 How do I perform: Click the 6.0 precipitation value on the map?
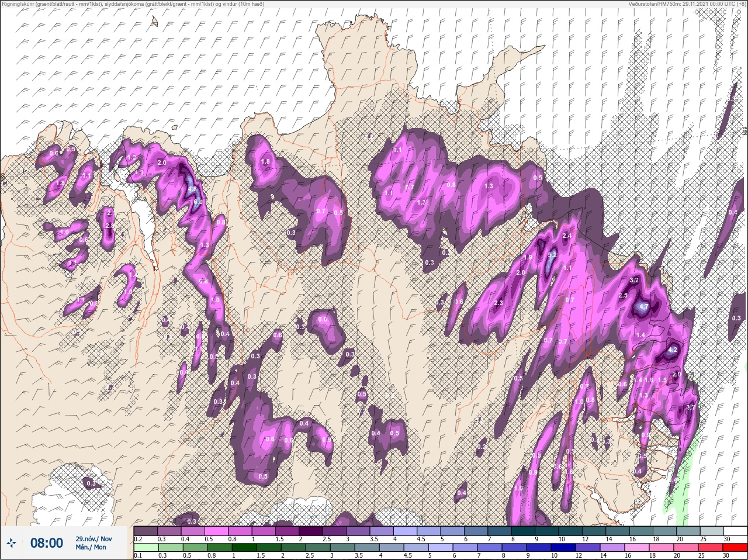click(198, 202)
